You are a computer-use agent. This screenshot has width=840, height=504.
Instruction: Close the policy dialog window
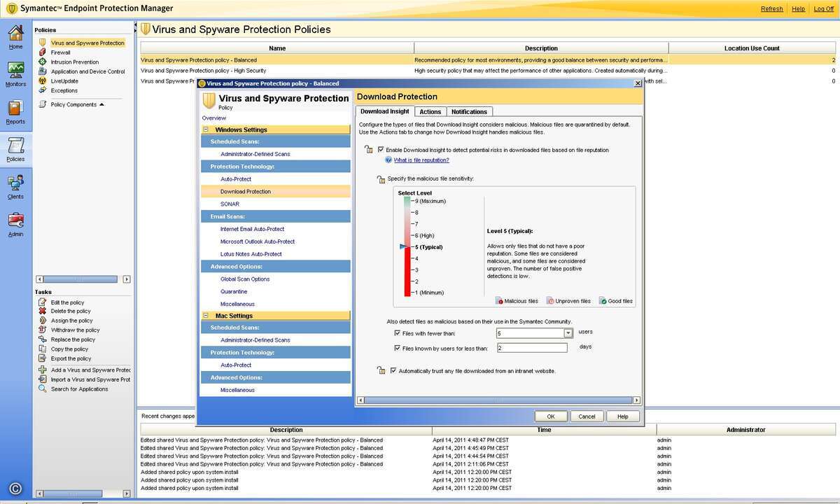coord(637,83)
